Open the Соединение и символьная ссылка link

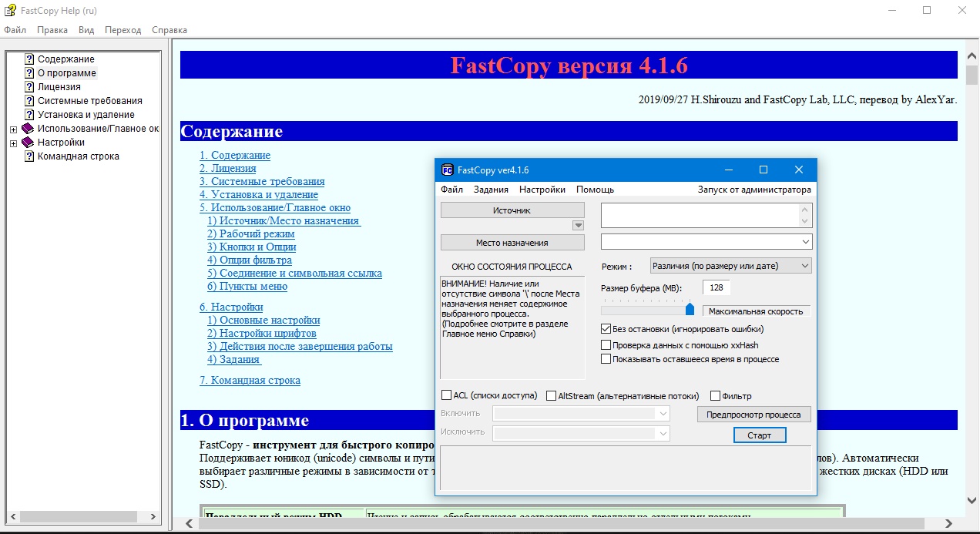click(294, 274)
